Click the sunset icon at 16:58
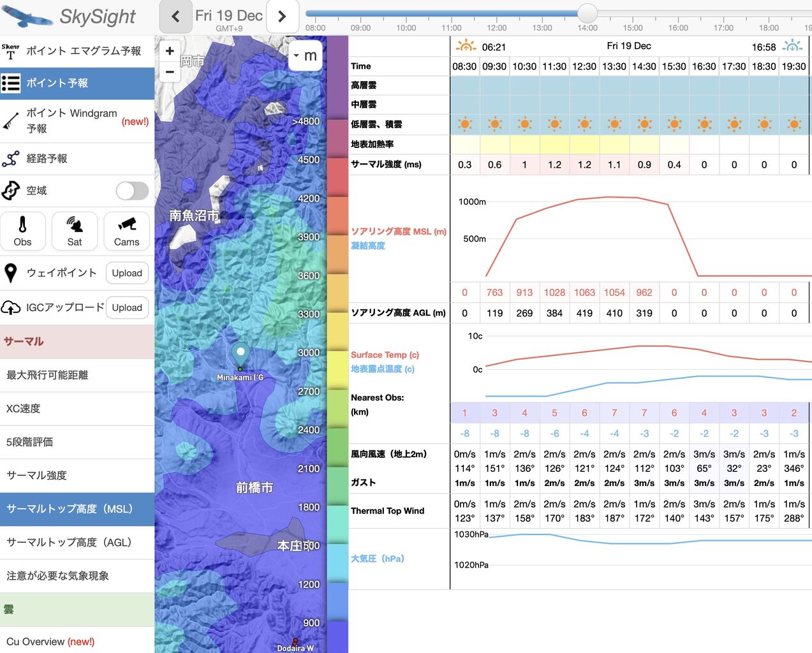812x653 pixels. click(x=792, y=46)
